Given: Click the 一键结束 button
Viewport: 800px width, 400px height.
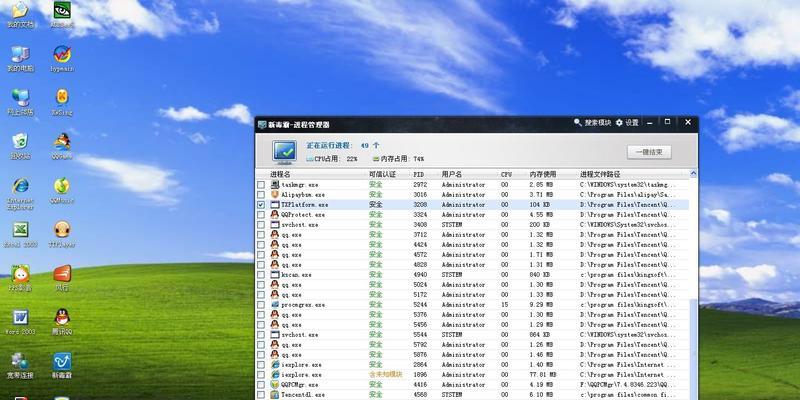Looking at the screenshot, I should click(649, 152).
